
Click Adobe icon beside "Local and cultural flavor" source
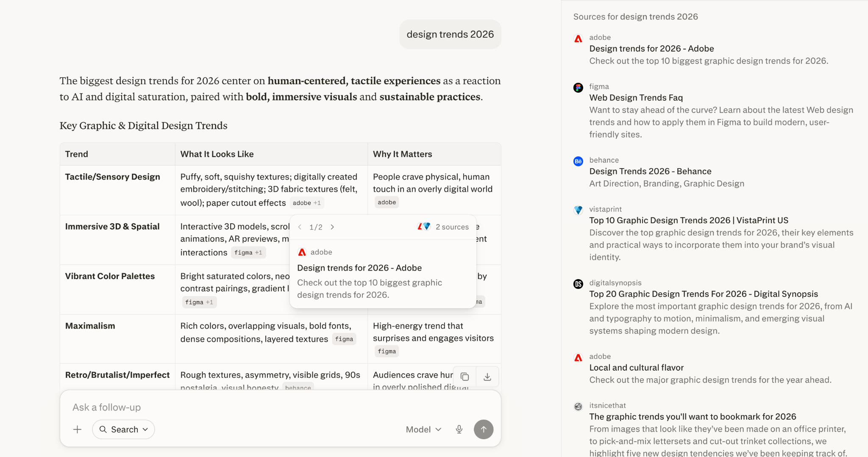point(578,358)
